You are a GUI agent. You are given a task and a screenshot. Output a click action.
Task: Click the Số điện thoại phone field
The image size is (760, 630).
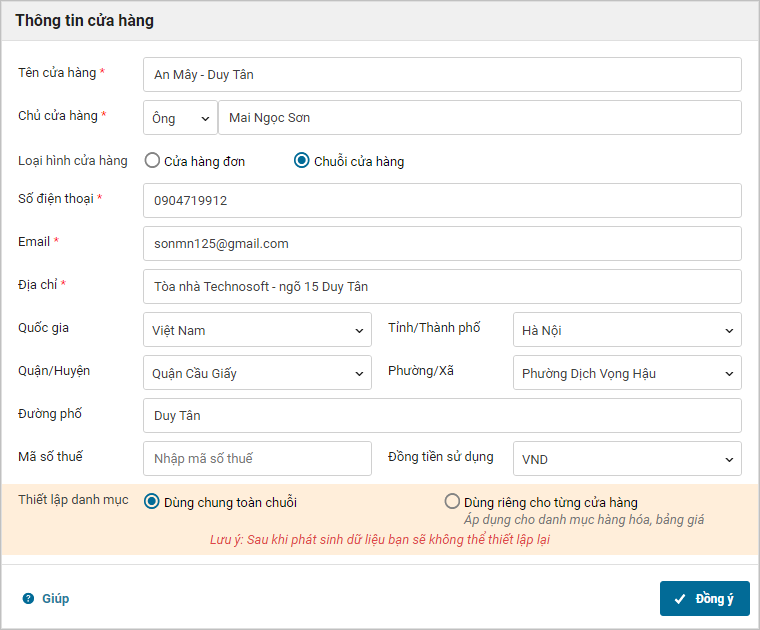tap(442, 201)
